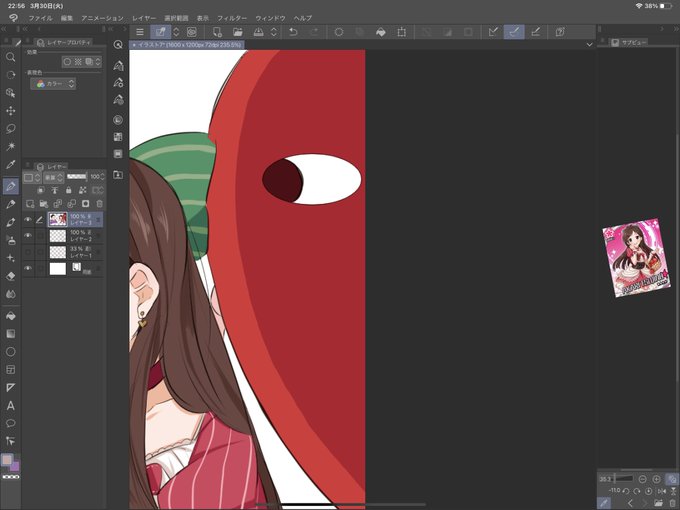Select the highlighted Pen tool
This screenshot has height=510, width=680.
[10, 186]
